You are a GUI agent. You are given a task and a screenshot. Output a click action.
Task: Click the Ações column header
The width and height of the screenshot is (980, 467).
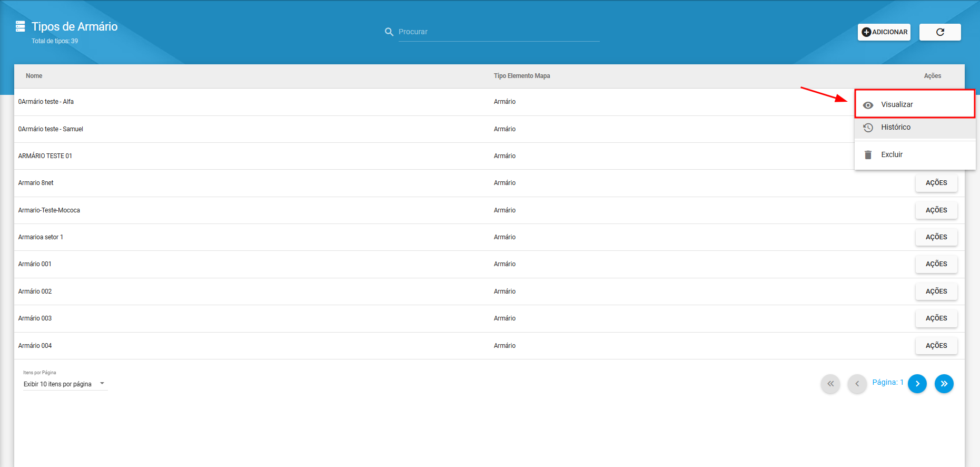click(933, 76)
